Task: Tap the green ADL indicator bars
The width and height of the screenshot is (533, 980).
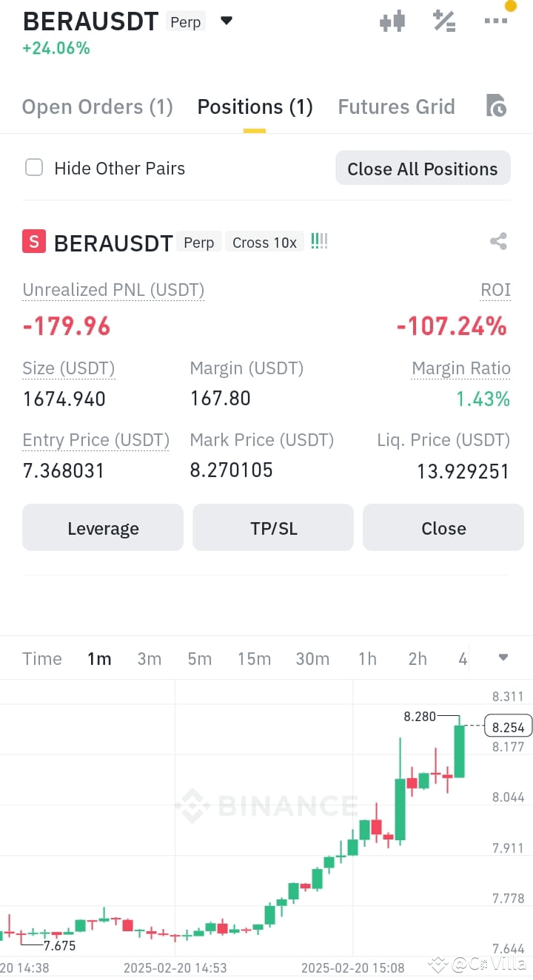Action: (x=319, y=241)
